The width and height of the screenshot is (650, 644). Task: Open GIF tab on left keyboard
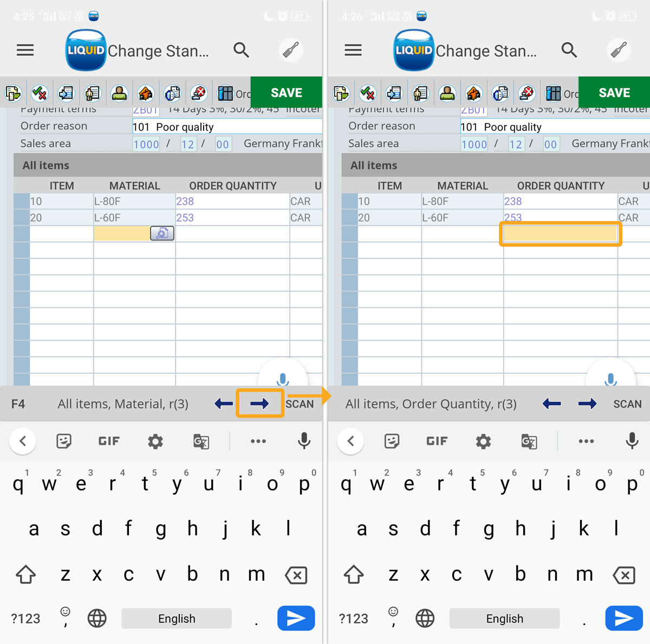(x=109, y=441)
